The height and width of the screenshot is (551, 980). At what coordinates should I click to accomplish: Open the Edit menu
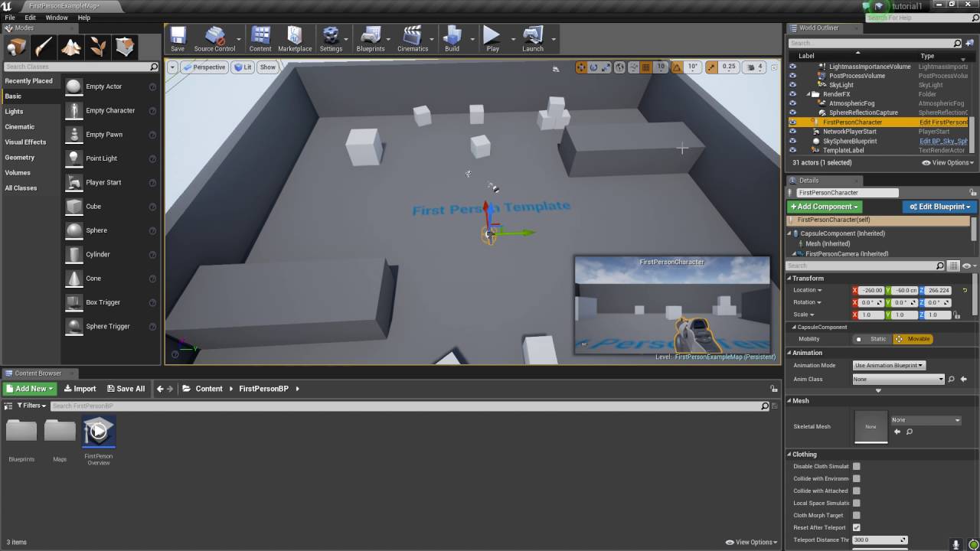(30, 17)
